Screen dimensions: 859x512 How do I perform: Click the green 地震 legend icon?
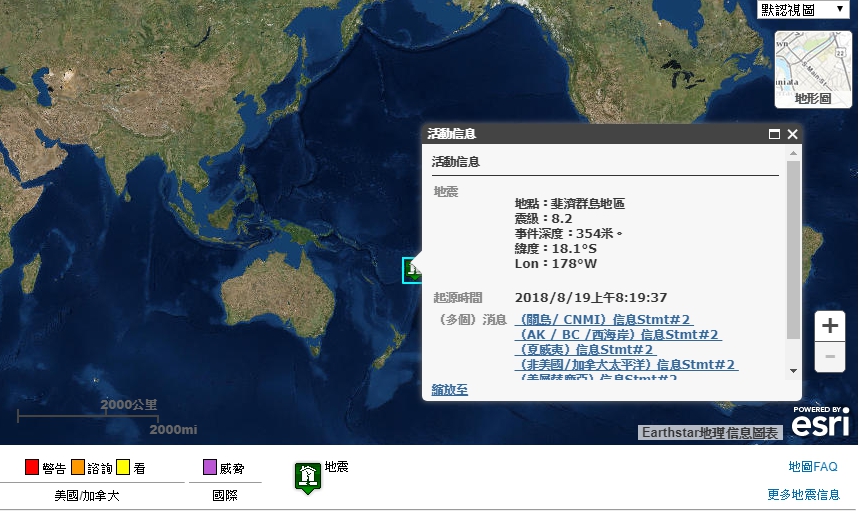pyautogui.click(x=308, y=476)
